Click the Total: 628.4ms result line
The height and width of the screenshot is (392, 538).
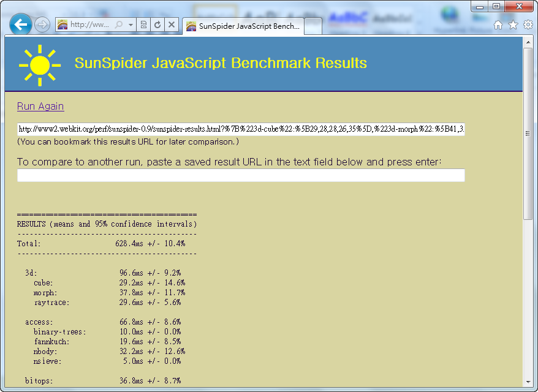(101, 244)
